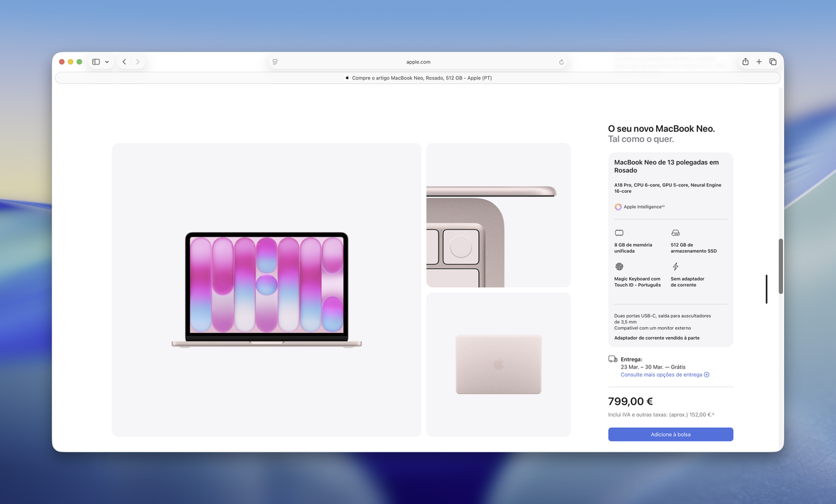The height and width of the screenshot is (504, 836).
Task: Expand Consulte mais opções de entrega
Action: click(x=664, y=374)
